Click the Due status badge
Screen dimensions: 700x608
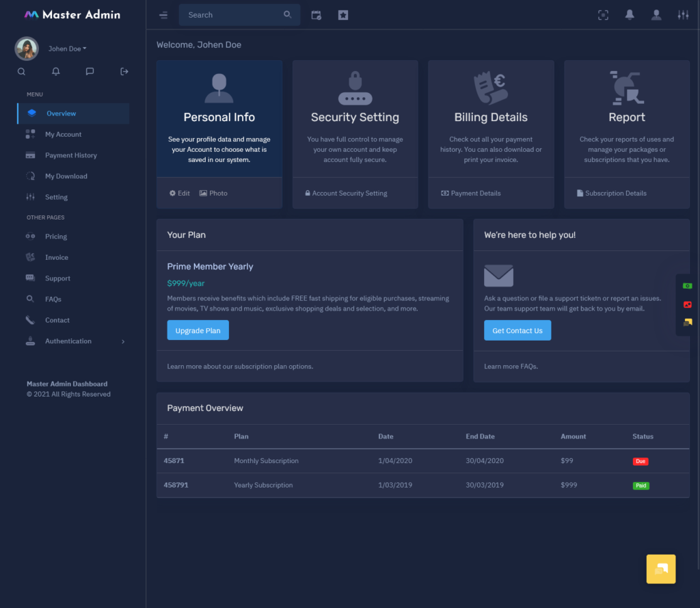[x=641, y=461]
